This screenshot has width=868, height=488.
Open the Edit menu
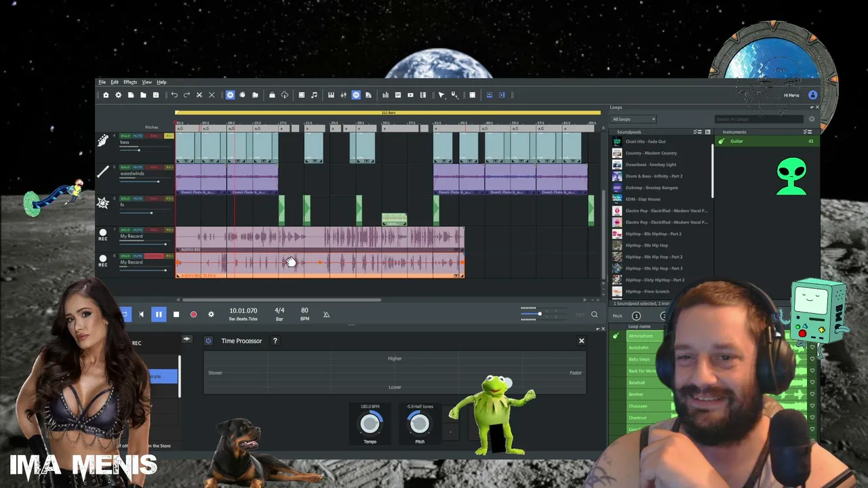tap(115, 82)
